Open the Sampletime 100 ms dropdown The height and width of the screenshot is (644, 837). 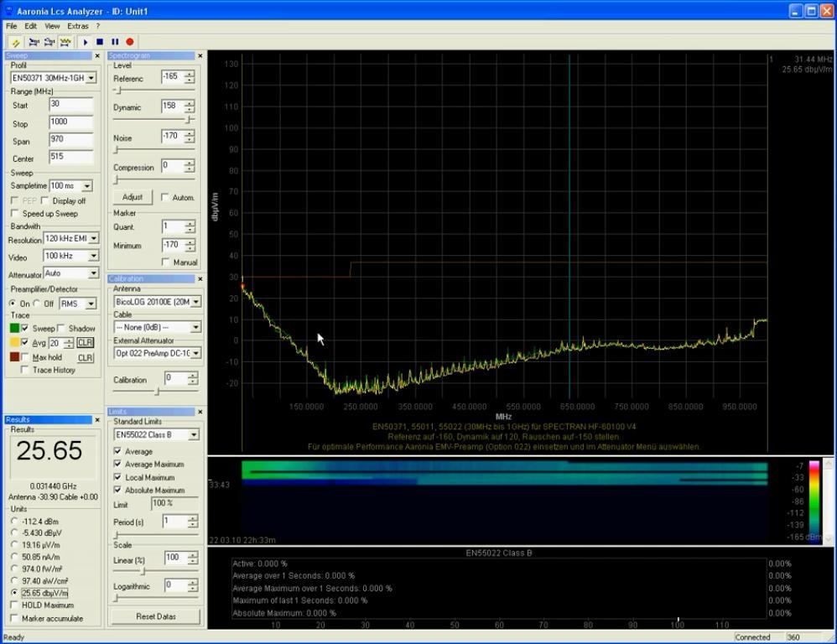(x=87, y=185)
